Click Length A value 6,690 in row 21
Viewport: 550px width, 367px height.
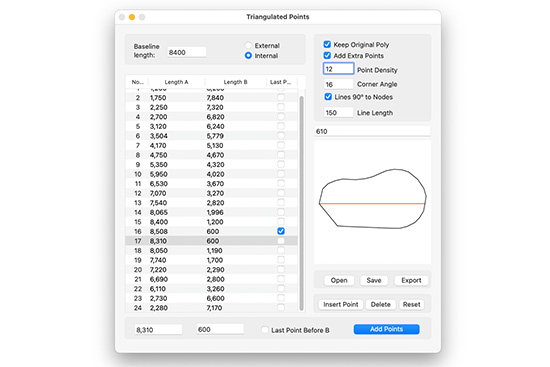159,279
